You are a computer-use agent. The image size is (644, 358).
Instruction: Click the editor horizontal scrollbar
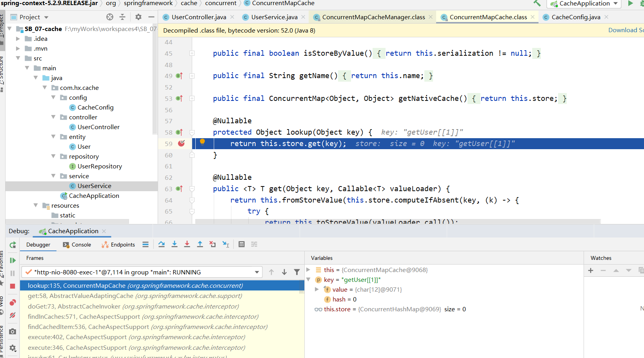pyautogui.click(x=398, y=221)
